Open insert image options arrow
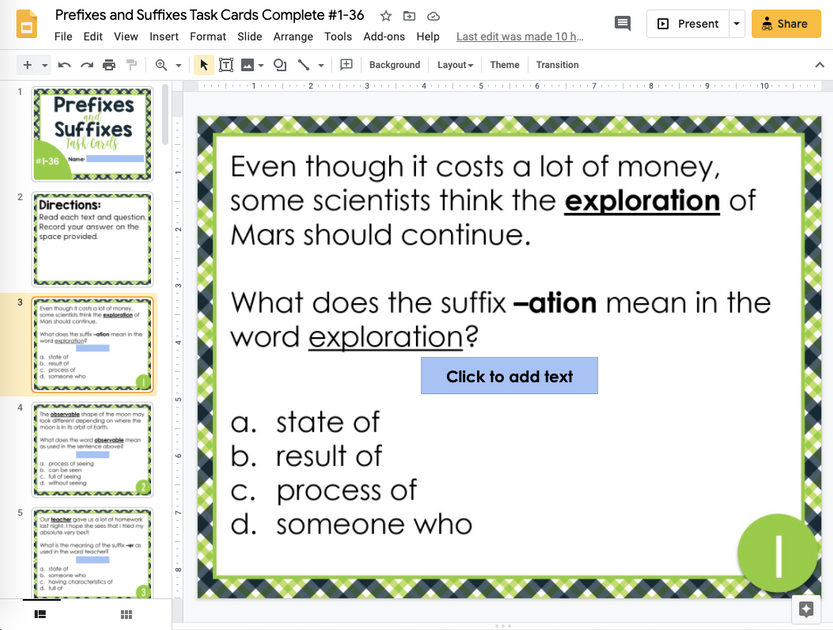This screenshot has width=833, height=630. pos(261,65)
